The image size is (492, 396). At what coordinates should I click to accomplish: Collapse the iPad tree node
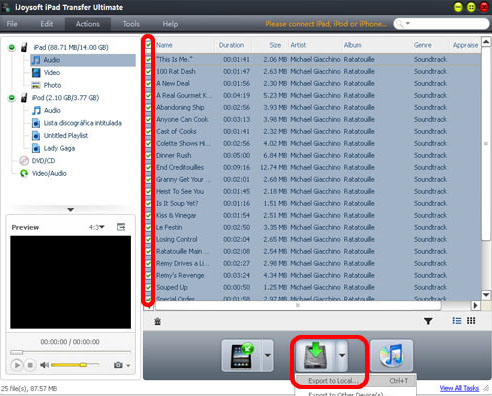point(12,47)
